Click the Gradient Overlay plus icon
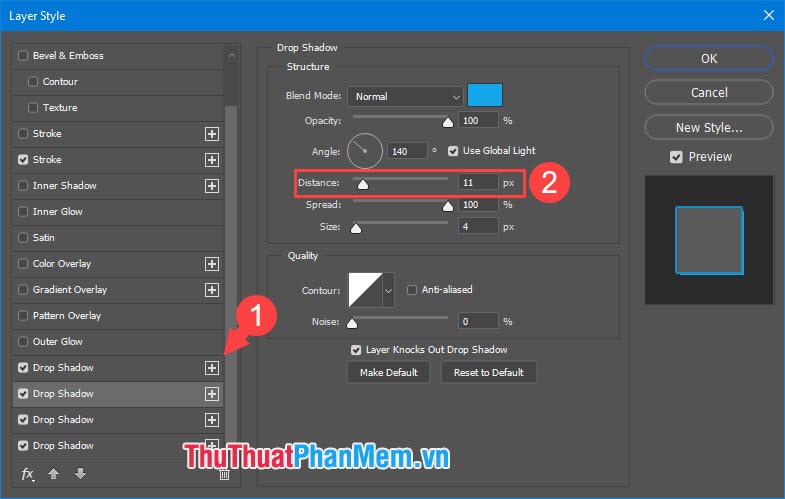Image resolution: width=785 pixels, height=499 pixels. click(212, 290)
